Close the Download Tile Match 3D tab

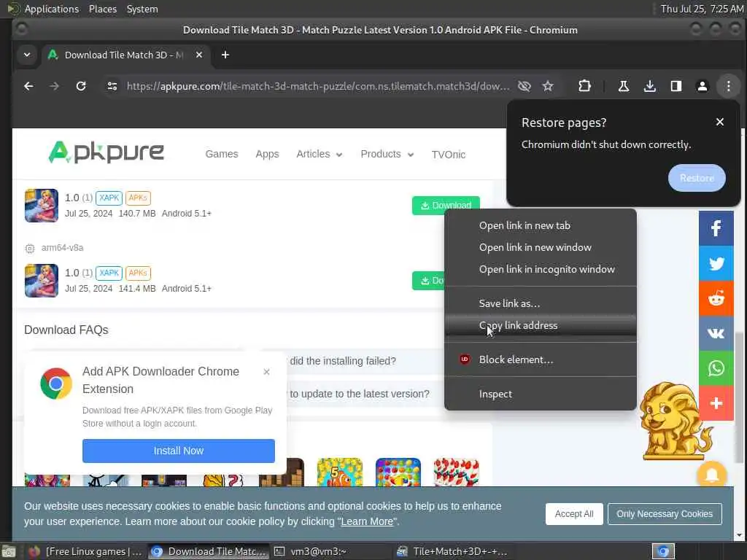tap(199, 55)
